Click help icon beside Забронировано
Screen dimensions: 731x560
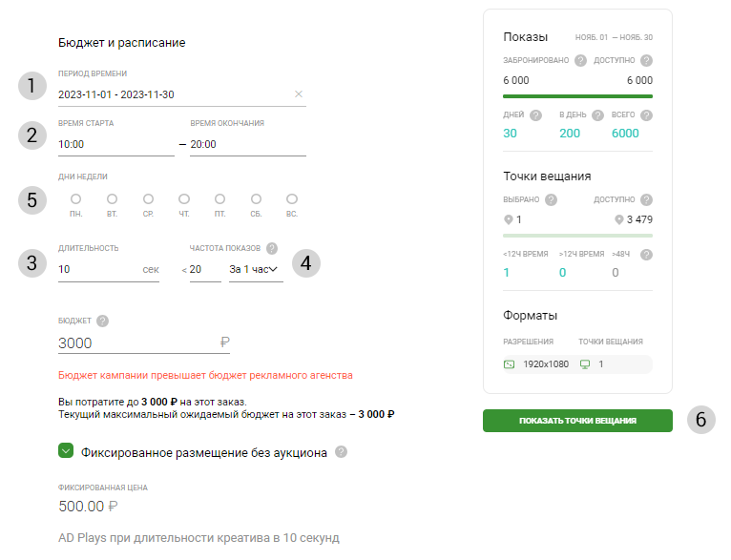pos(580,60)
